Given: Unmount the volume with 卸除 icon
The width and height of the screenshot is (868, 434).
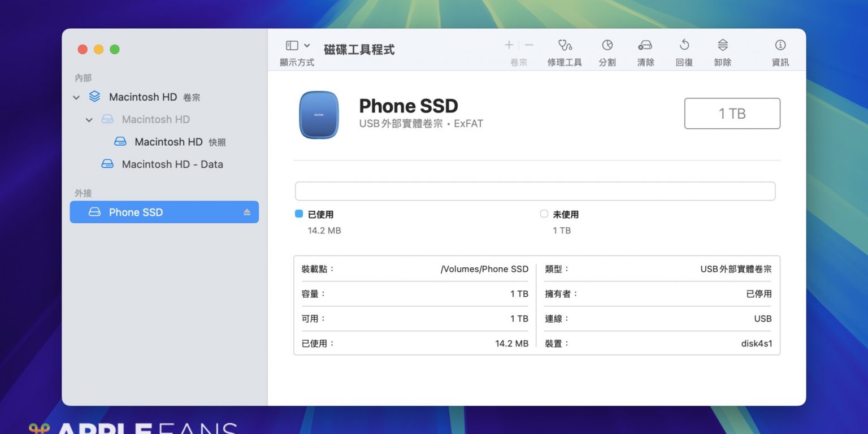Looking at the screenshot, I should [x=722, y=45].
